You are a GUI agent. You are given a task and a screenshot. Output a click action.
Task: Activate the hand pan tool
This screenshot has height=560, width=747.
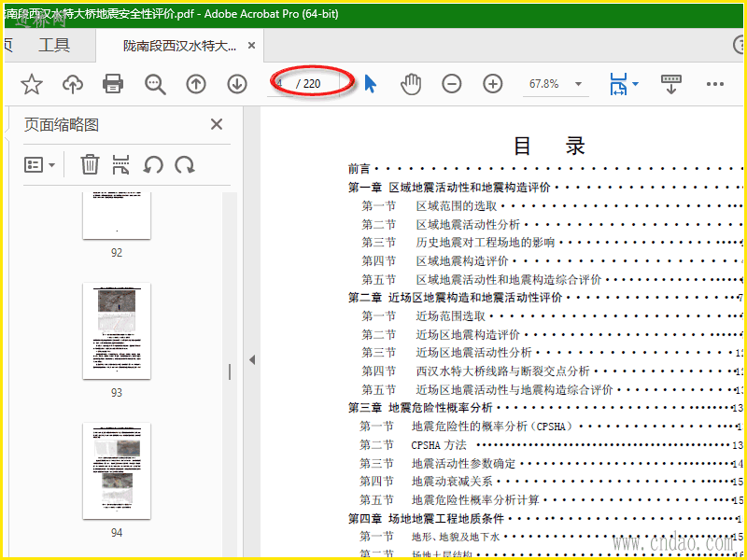[411, 84]
